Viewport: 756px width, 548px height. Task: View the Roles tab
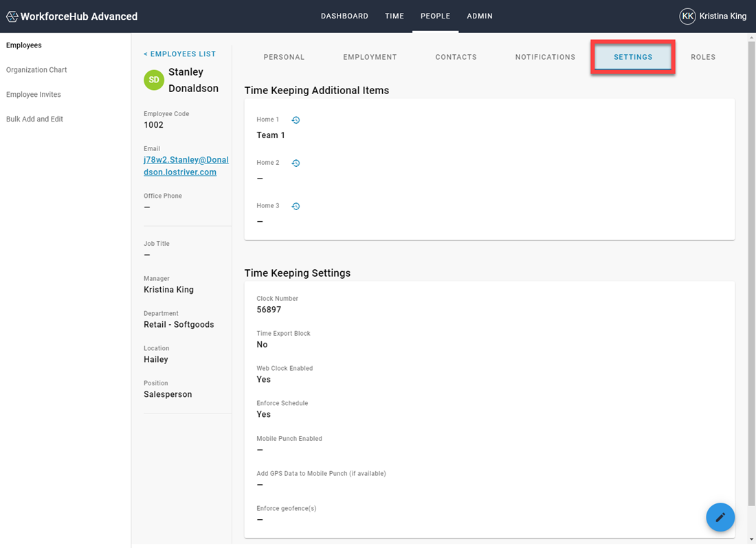[x=702, y=57]
